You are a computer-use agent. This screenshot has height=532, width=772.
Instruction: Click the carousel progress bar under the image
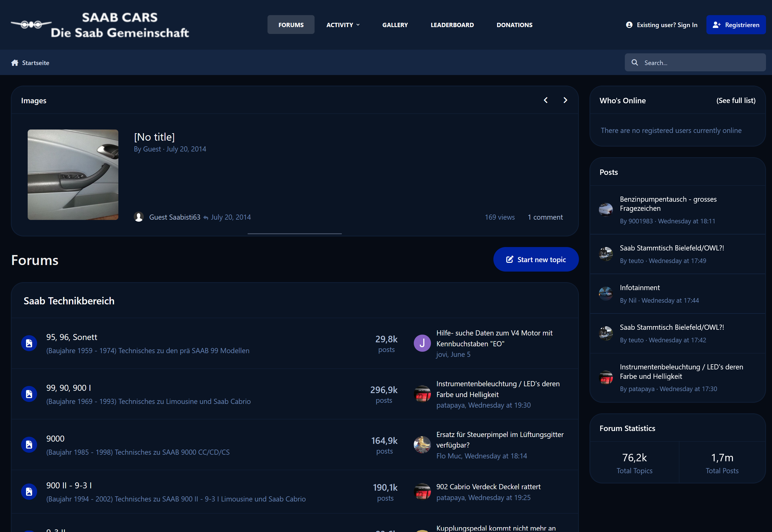coord(295,234)
